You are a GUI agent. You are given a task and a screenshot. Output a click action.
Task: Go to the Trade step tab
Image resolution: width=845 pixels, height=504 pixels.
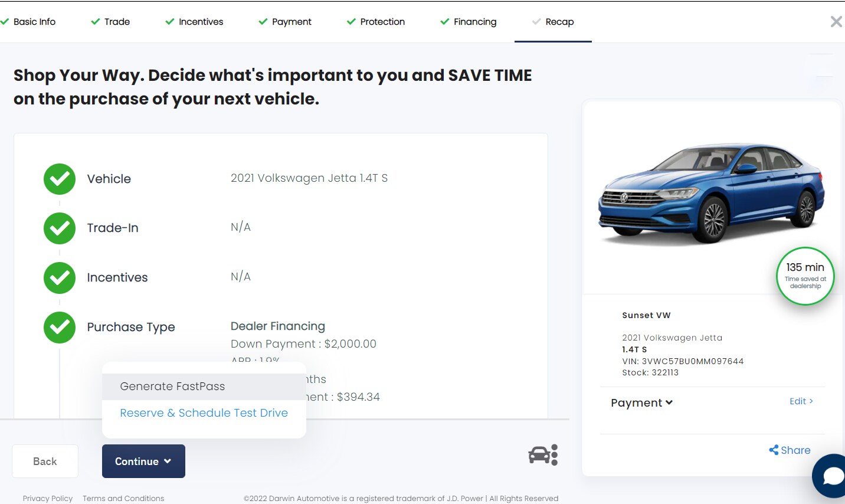click(x=110, y=22)
